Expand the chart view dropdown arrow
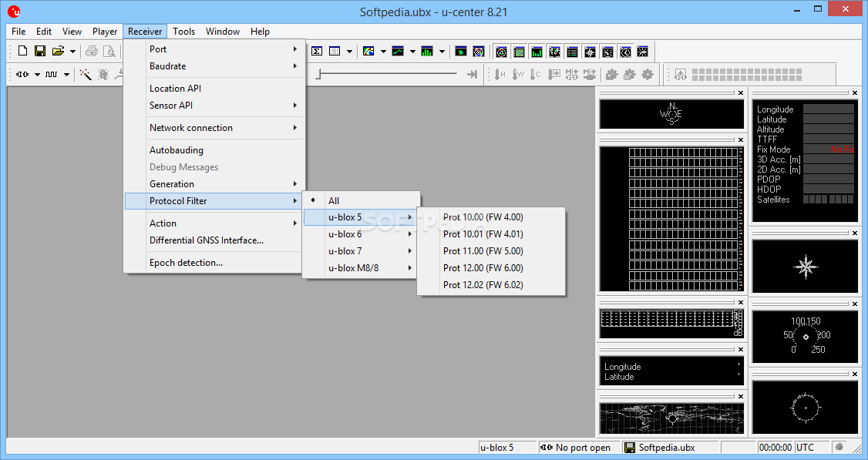Image resolution: width=868 pixels, height=460 pixels. point(412,52)
